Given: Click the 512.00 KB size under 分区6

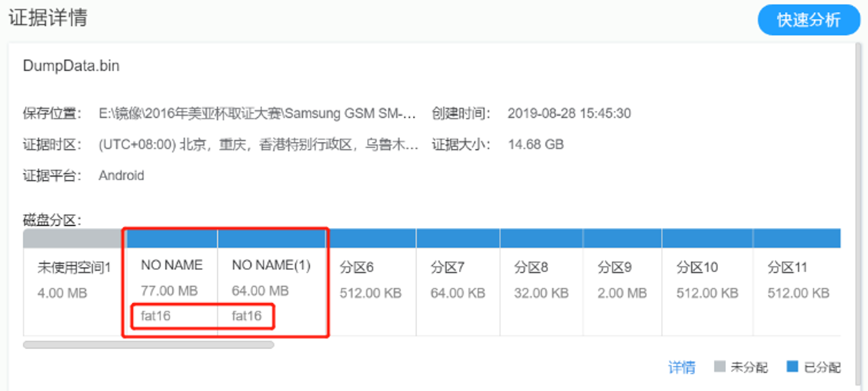Looking at the screenshot, I should 370,293.
